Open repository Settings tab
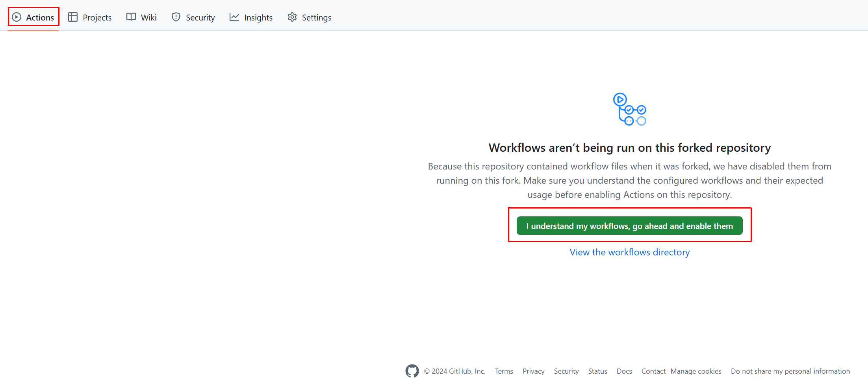Viewport: 868px width, 391px height. click(x=316, y=17)
